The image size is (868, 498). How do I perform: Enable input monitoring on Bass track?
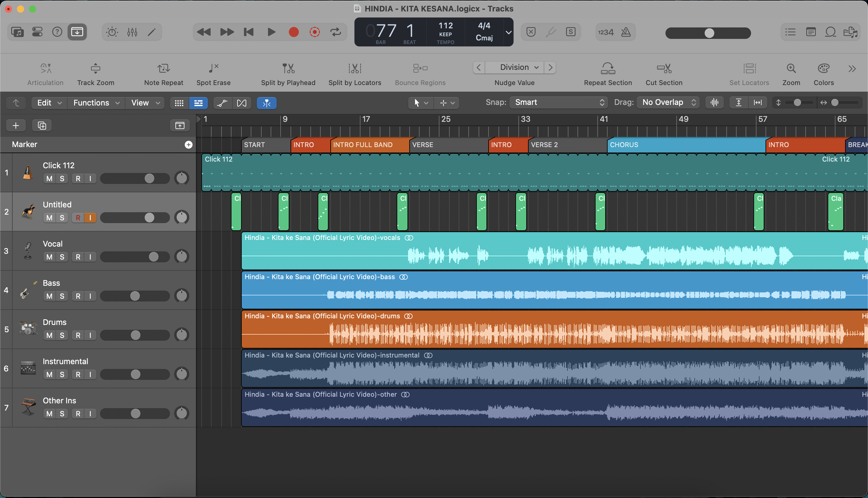pyautogui.click(x=90, y=296)
